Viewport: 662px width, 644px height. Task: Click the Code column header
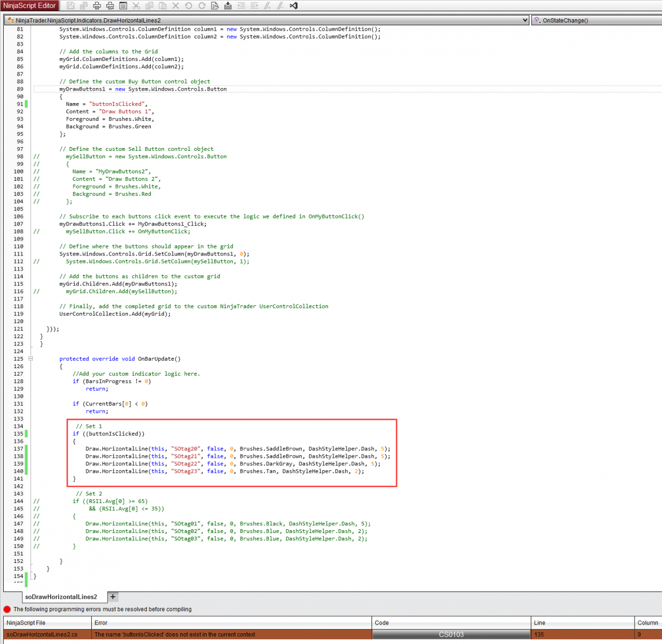click(x=451, y=623)
